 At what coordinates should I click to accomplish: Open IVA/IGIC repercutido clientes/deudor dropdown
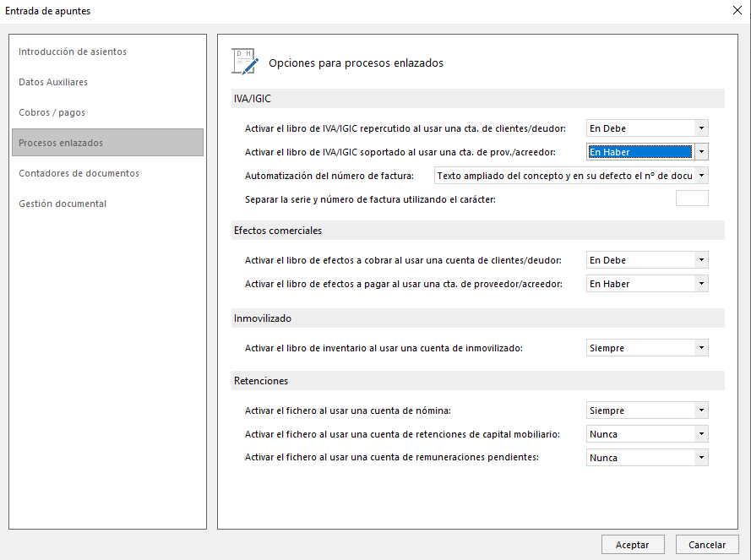pos(647,128)
